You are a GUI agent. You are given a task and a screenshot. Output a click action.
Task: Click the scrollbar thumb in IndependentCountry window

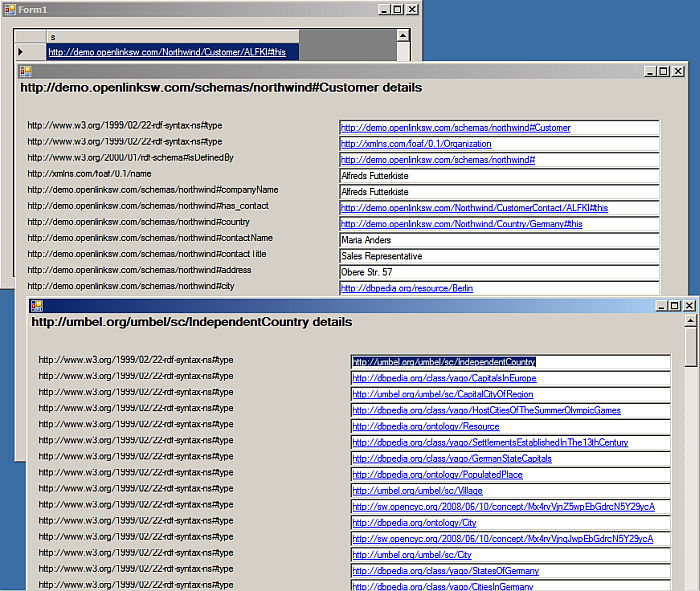click(690, 347)
